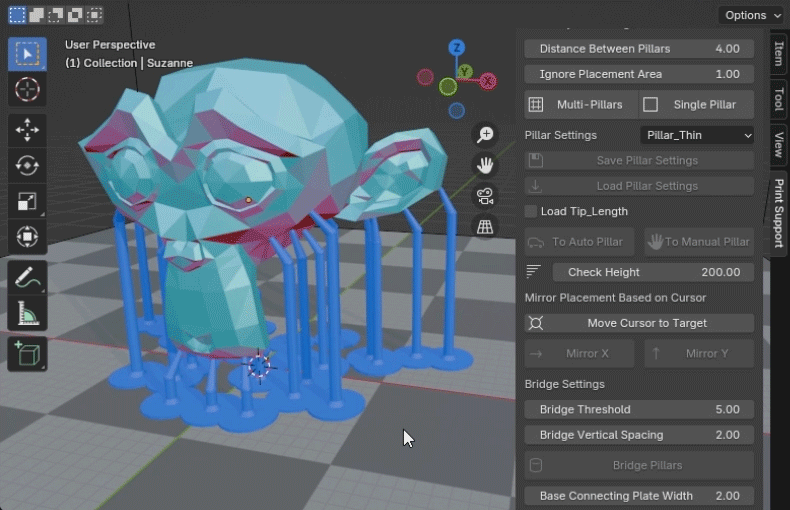This screenshot has height=510, width=790.
Task: Click the Check Height sort icon
Action: (x=534, y=272)
